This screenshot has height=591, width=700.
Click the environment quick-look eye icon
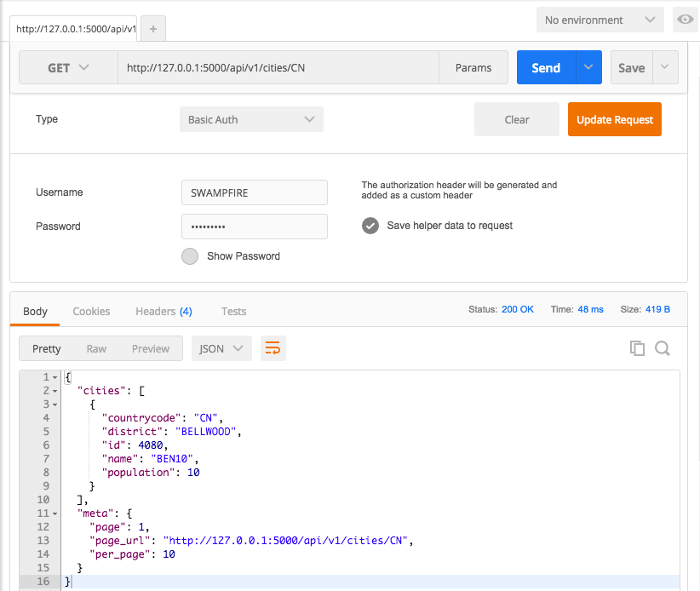685,20
